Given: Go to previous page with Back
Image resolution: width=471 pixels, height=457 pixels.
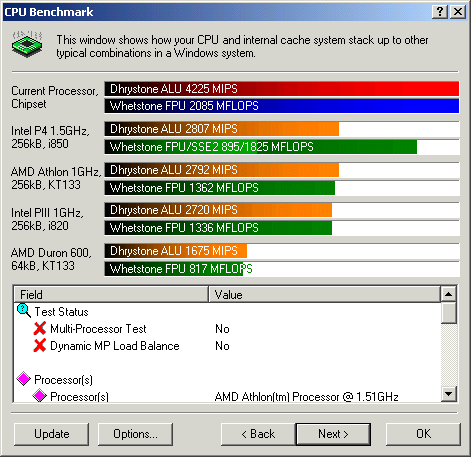Looking at the screenshot, I should pyautogui.click(x=258, y=434).
